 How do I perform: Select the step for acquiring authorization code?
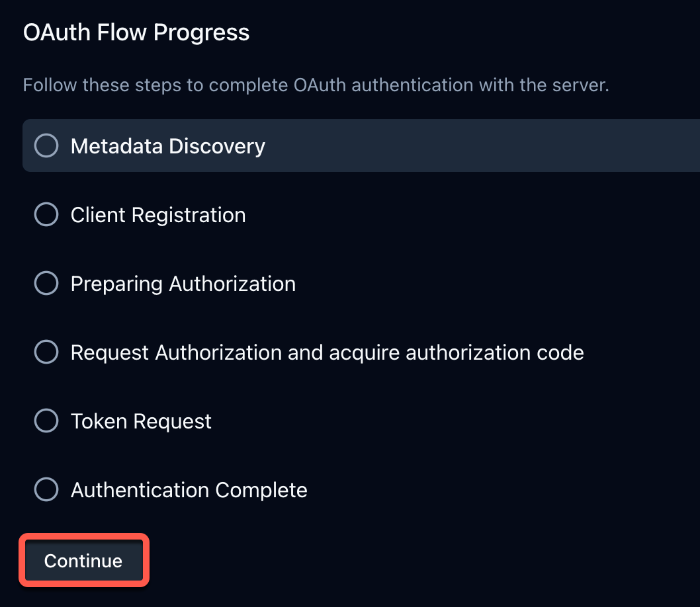(326, 352)
